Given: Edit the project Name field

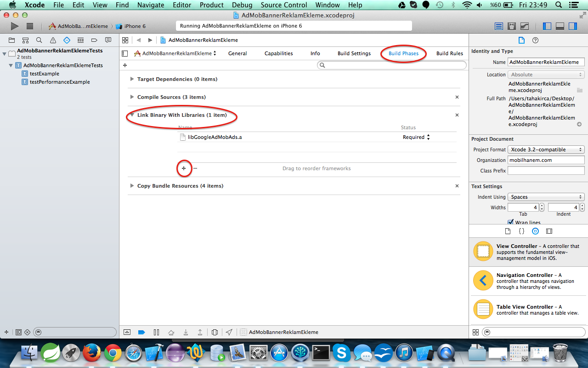Looking at the screenshot, I should click(546, 62).
